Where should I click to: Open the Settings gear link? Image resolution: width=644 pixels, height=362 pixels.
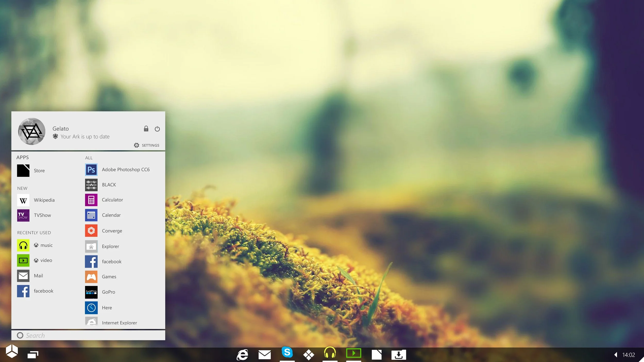[146, 145]
